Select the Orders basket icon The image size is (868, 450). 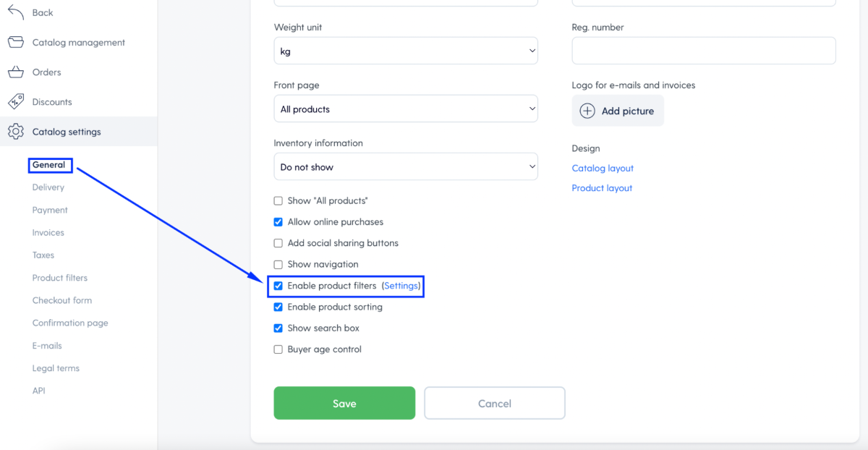[x=16, y=72]
